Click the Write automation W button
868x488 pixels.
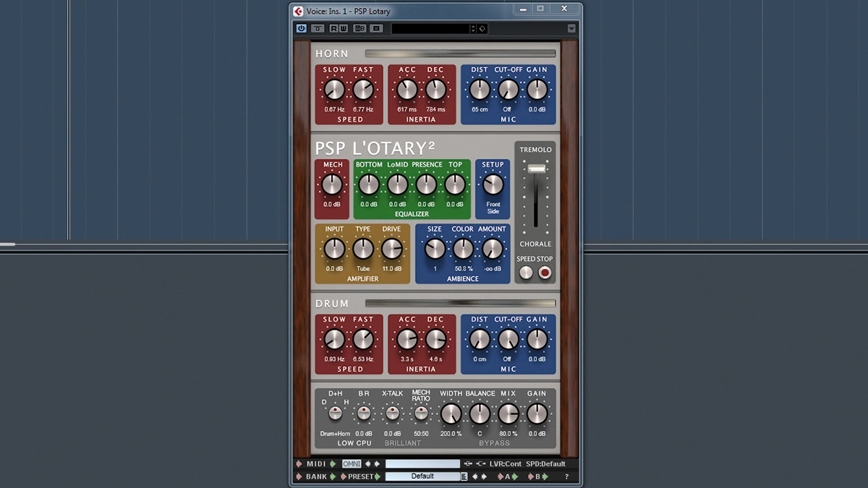tap(343, 28)
